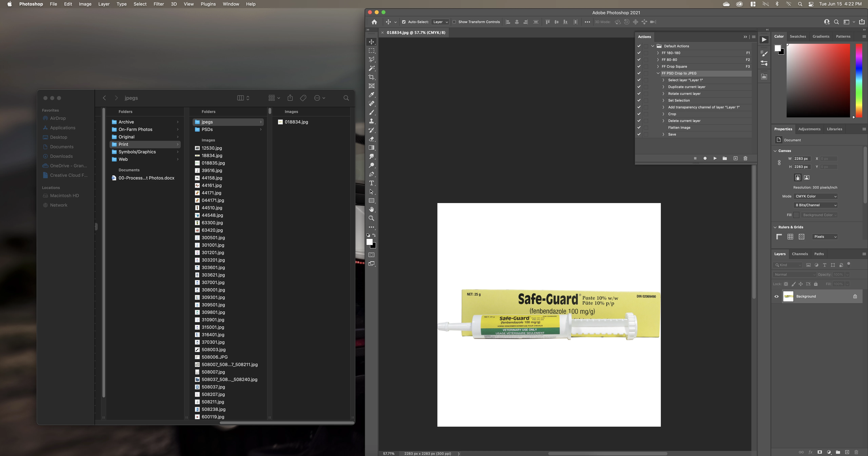Select the Horizontal Type tool
This screenshot has height=456, width=868.
click(x=371, y=183)
